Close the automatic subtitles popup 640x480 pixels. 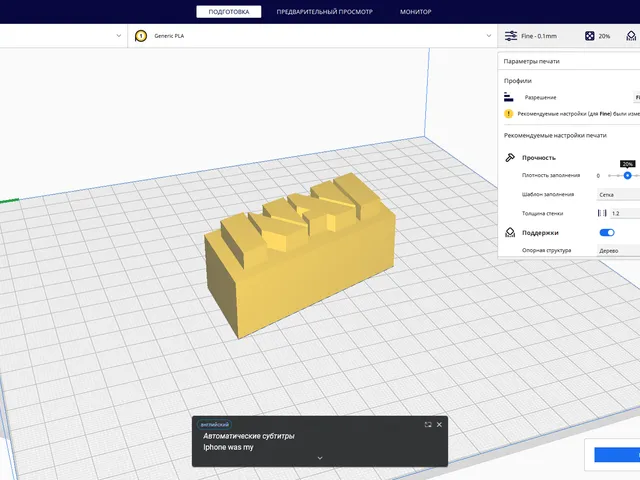439,424
